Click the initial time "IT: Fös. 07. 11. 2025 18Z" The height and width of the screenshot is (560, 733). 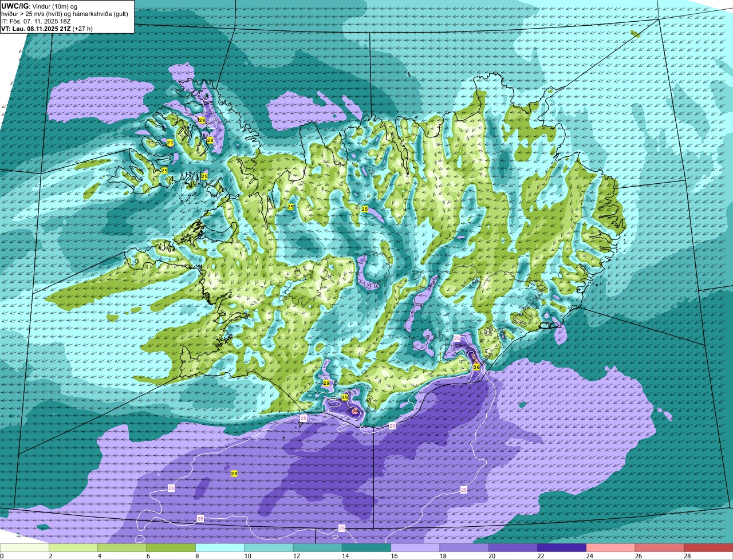pyautogui.click(x=36, y=21)
